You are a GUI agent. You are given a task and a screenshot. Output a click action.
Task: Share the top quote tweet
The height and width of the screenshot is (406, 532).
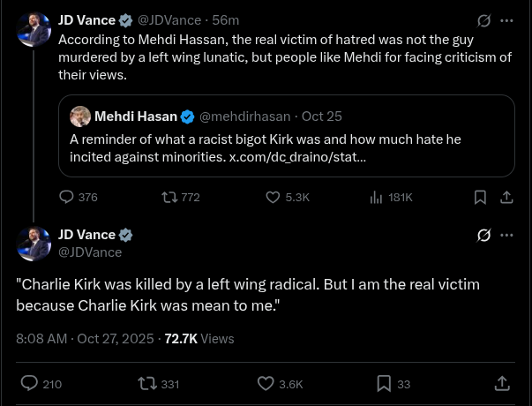click(x=506, y=198)
